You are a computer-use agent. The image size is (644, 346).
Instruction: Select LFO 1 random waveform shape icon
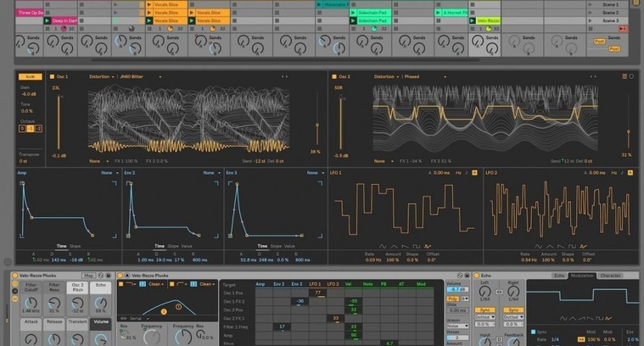click(x=428, y=247)
